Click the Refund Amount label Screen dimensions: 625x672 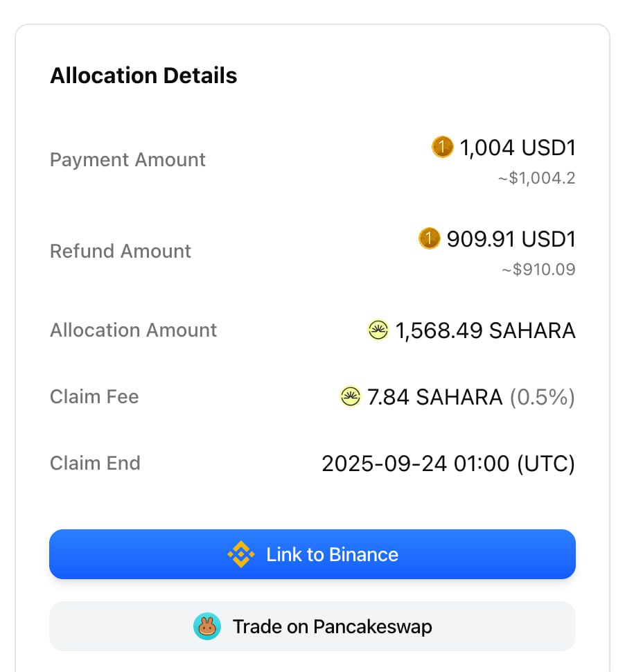(x=121, y=251)
